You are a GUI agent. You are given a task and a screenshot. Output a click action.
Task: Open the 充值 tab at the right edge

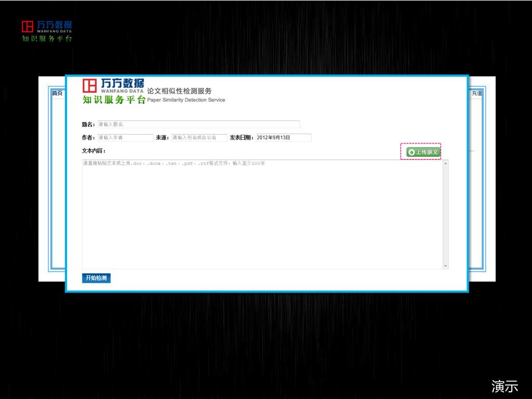[476, 94]
